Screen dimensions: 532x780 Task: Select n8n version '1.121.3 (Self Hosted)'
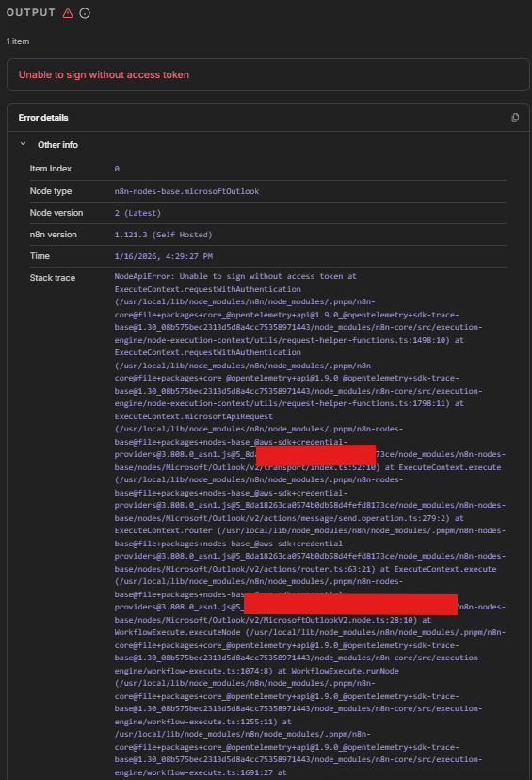pyautogui.click(x=163, y=235)
